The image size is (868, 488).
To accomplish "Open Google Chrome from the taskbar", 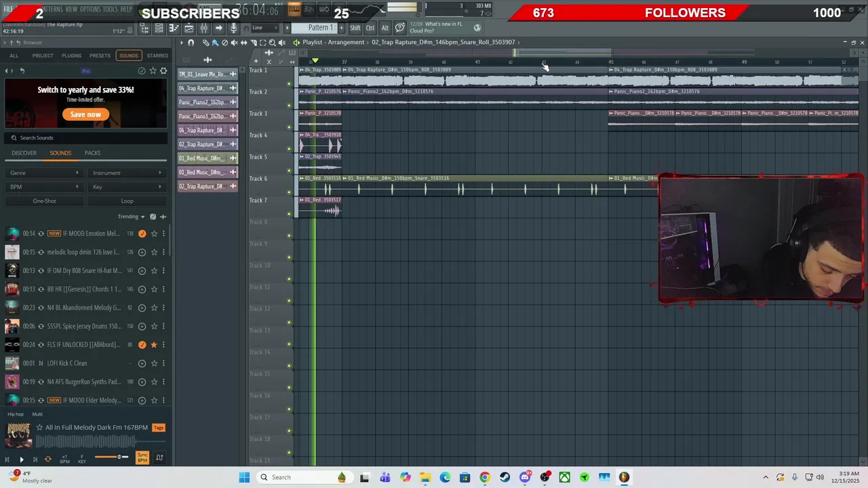I will click(484, 477).
